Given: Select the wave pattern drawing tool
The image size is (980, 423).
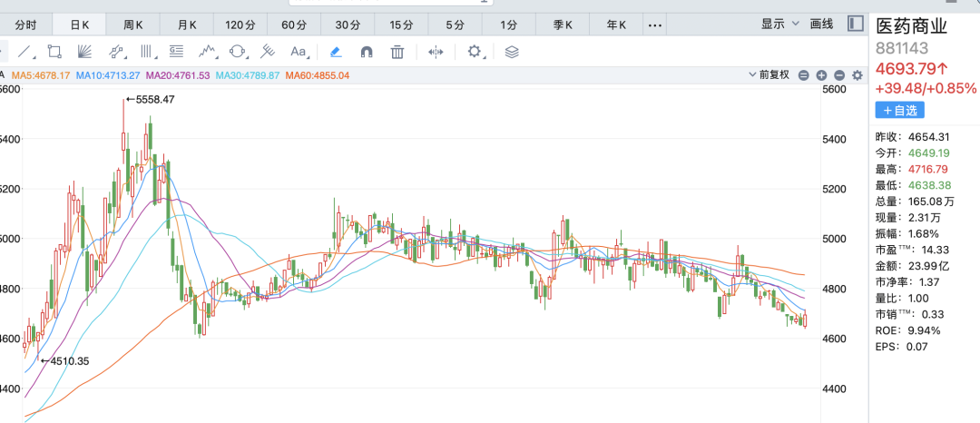Looking at the screenshot, I should click(x=207, y=51).
